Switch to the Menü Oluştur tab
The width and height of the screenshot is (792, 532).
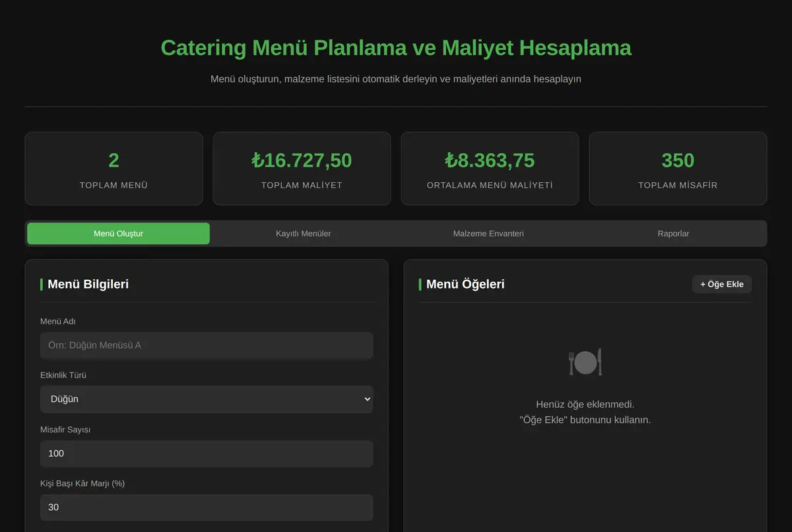(x=118, y=234)
